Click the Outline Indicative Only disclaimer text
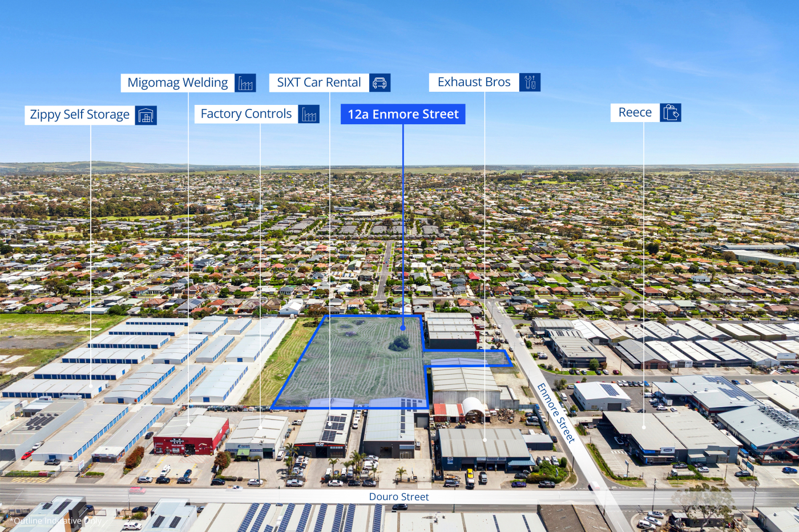The image size is (799, 532). click(x=56, y=521)
